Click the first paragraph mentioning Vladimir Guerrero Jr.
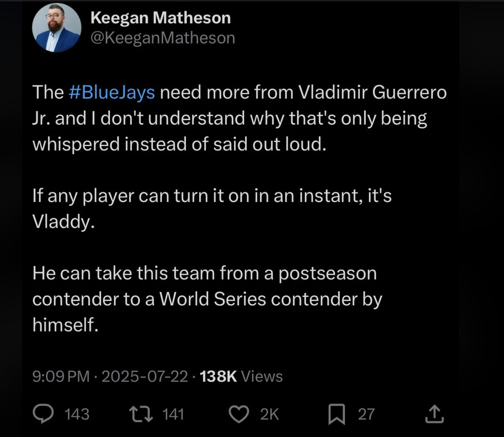 click(x=229, y=118)
